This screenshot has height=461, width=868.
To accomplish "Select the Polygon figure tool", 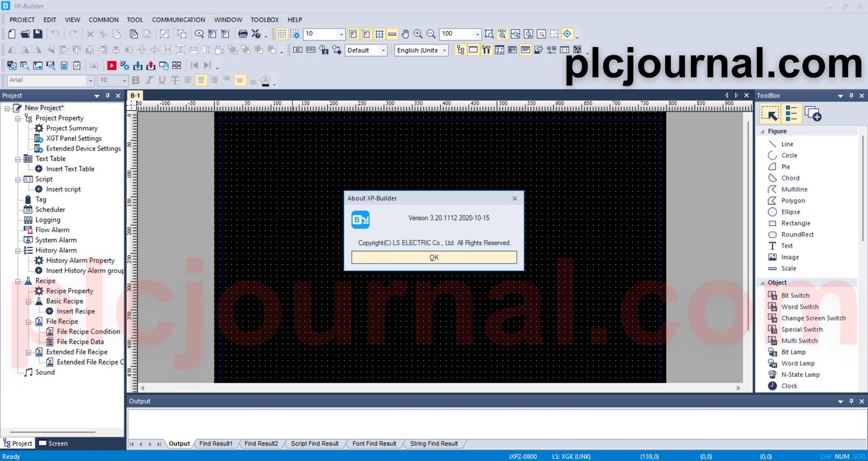I will (x=786, y=201).
